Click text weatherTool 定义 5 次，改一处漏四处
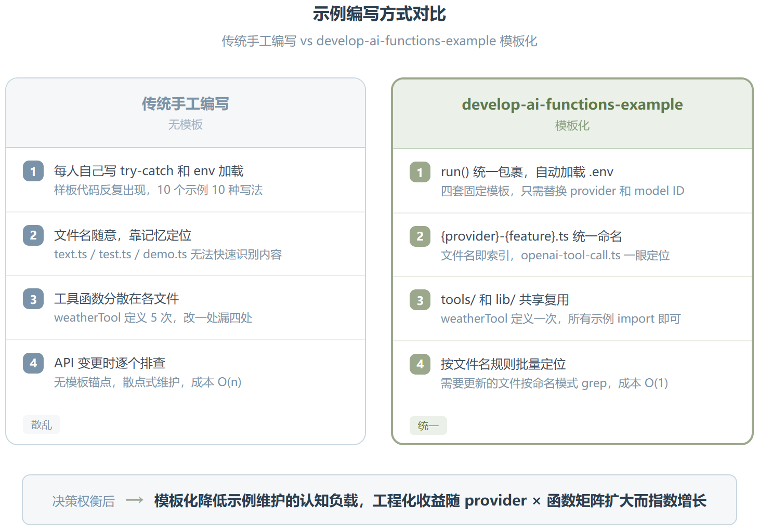The height and width of the screenshot is (532, 759). pyautogui.click(x=153, y=318)
